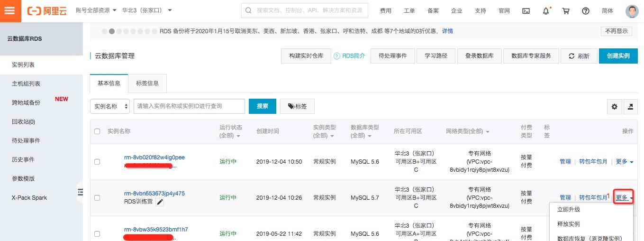Viewport: 644px width, 241px height.
Task: Switch to 标签信息 tab
Action: (147, 83)
